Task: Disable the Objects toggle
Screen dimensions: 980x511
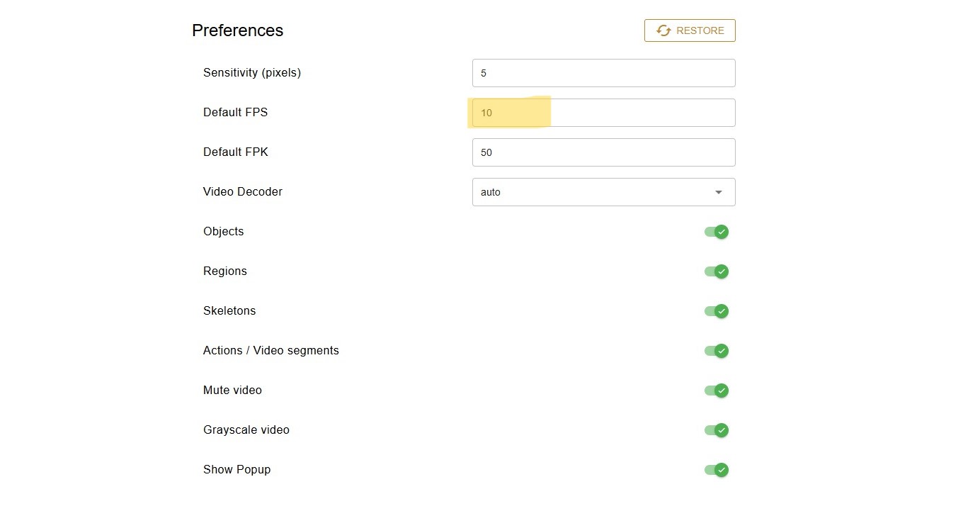Action: 716,232
